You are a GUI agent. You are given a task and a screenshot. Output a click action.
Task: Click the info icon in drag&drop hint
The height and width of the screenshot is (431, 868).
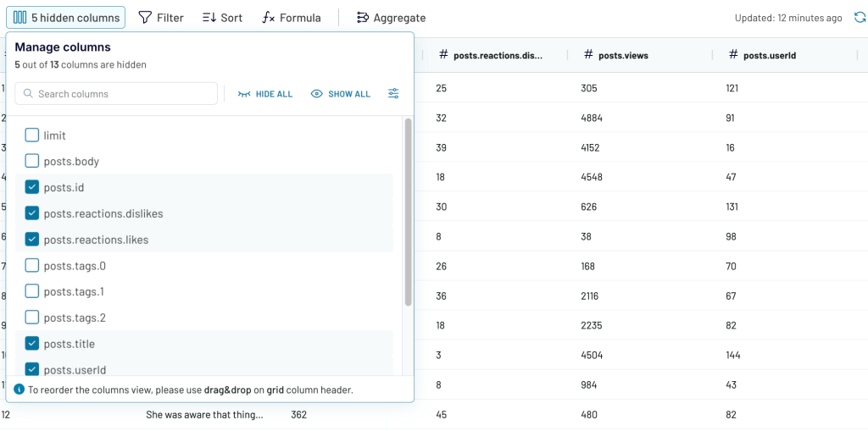(19, 390)
